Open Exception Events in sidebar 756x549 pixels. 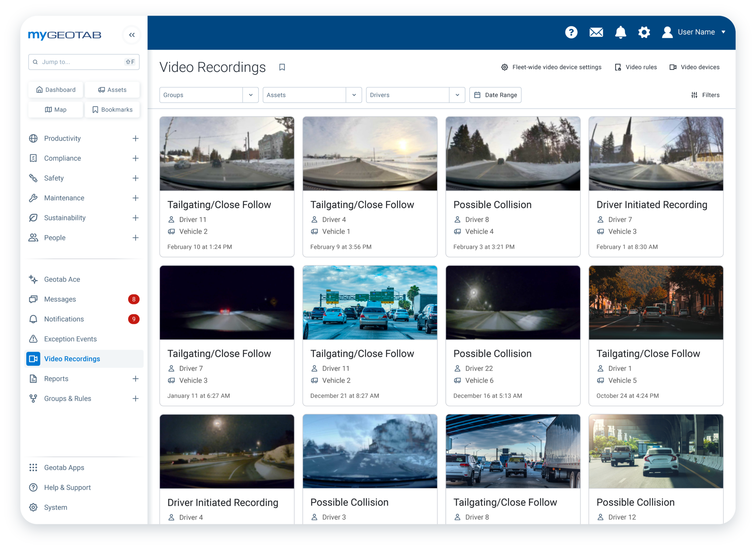[70, 339]
